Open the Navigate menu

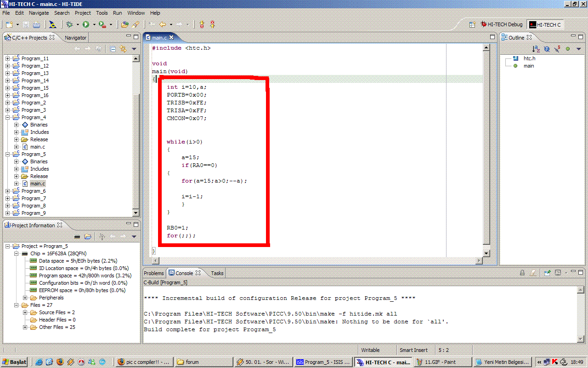coord(39,13)
